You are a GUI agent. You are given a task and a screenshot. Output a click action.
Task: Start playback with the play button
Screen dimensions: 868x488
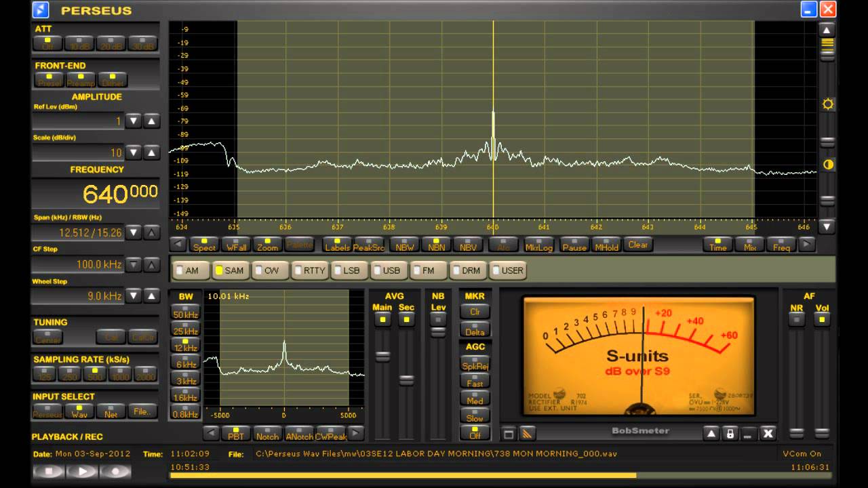click(82, 472)
